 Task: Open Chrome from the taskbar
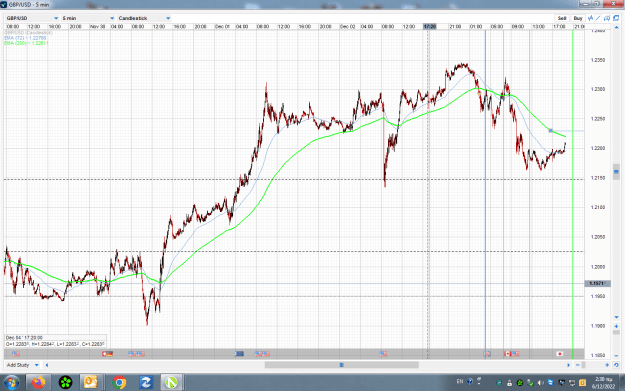(119, 383)
